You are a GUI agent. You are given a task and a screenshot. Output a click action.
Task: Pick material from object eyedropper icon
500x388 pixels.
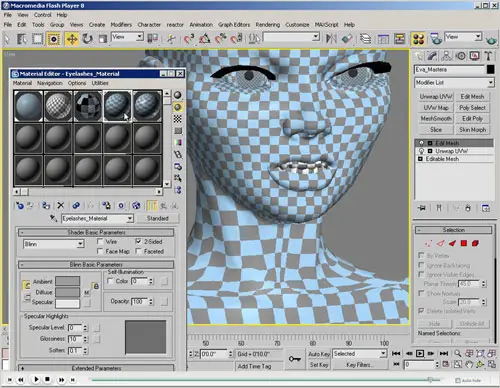pos(54,218)
